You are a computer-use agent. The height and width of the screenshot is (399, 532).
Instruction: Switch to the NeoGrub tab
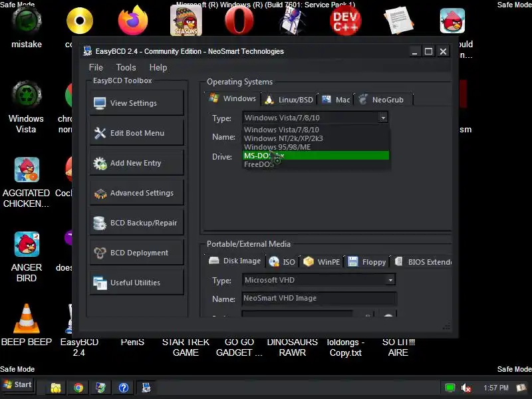383,100
